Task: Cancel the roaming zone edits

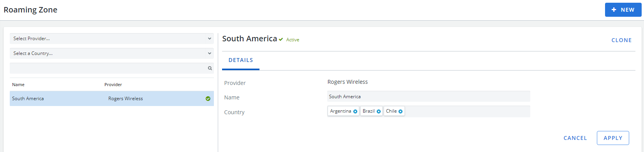Action: click(575, 138)
